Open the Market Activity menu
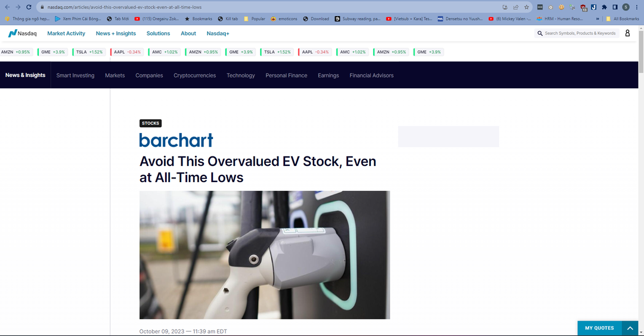This screenshot has width=644, height=336. coord(66,33)
